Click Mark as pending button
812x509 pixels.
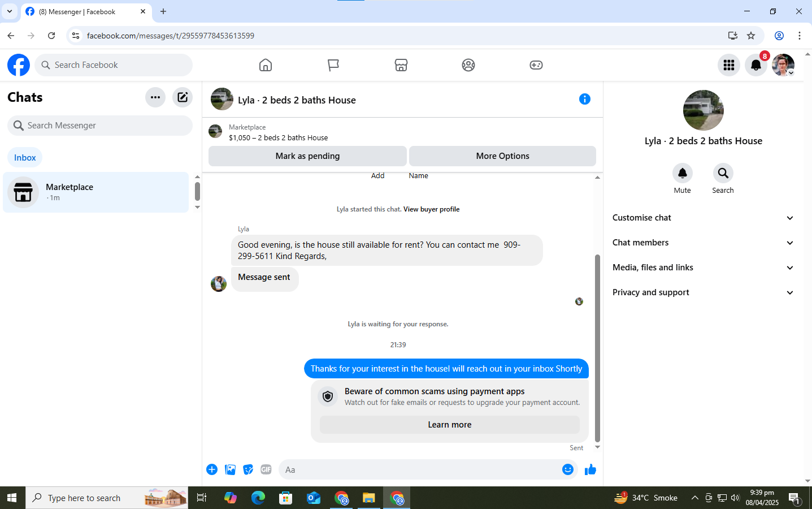(x=307, y=156)
